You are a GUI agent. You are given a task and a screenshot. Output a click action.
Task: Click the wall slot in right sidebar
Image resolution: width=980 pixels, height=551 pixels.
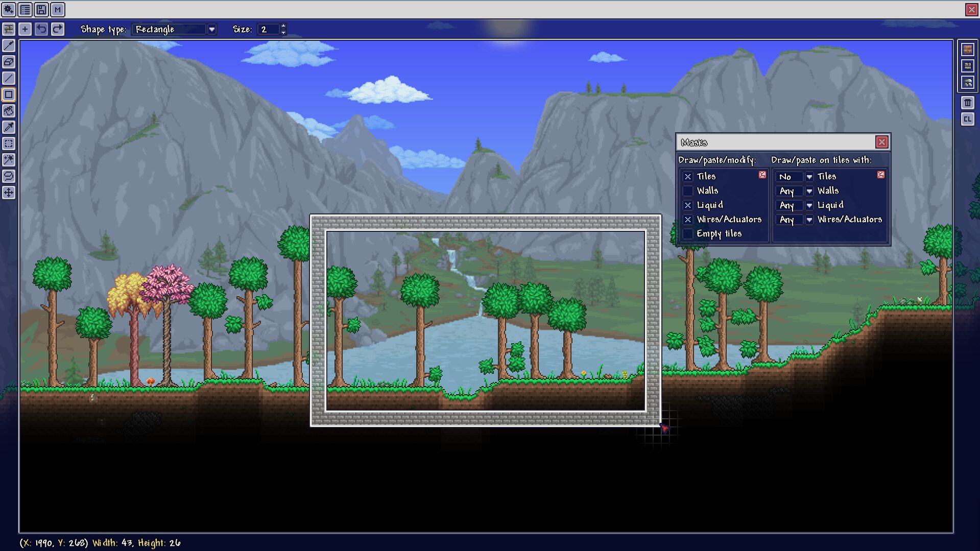[968, 66]
